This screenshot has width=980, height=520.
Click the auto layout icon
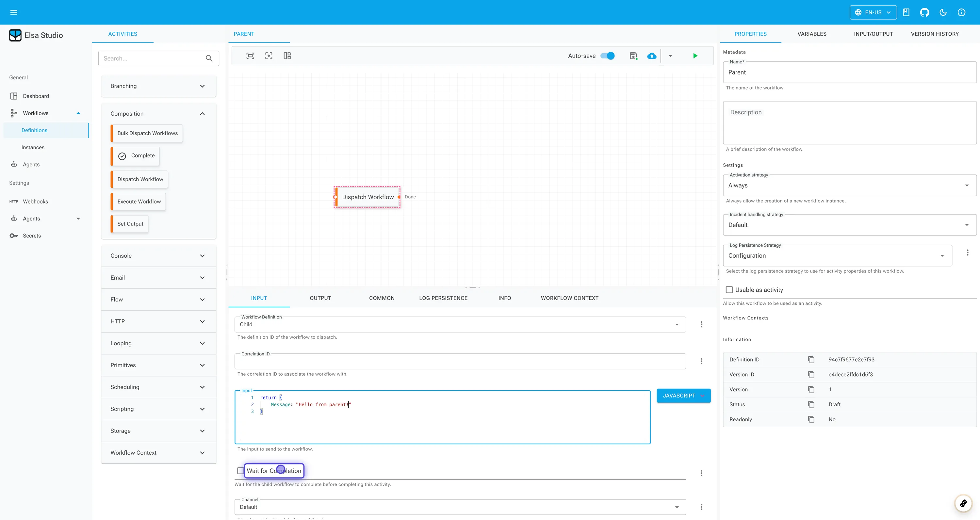pyautogui.click(x=287, y=56)
